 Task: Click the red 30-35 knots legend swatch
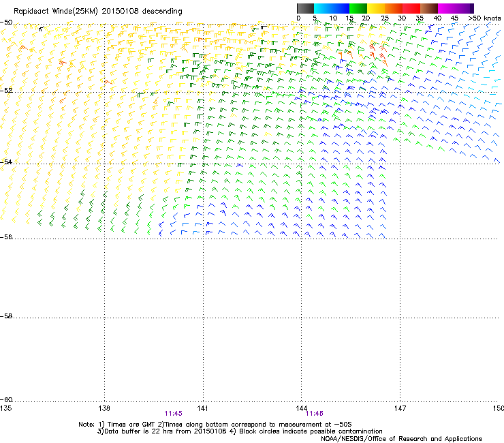tap(411, 8)
